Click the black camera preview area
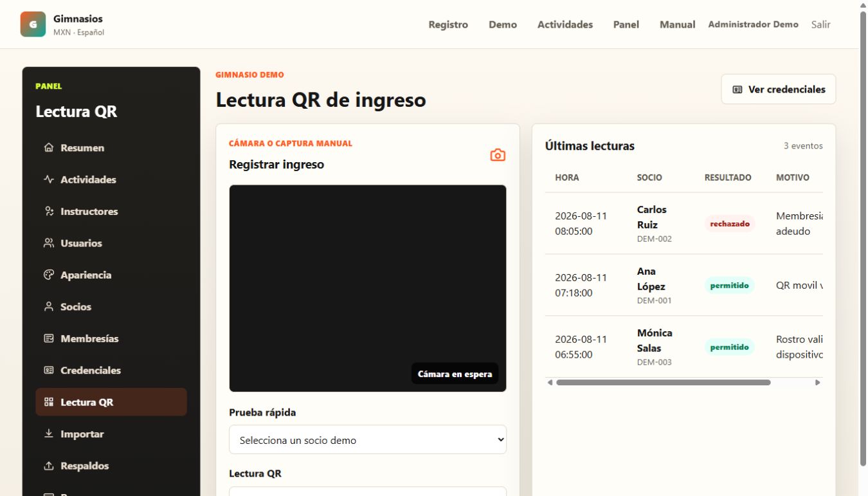This screenshot has height=496, width=868. (368, 288)
